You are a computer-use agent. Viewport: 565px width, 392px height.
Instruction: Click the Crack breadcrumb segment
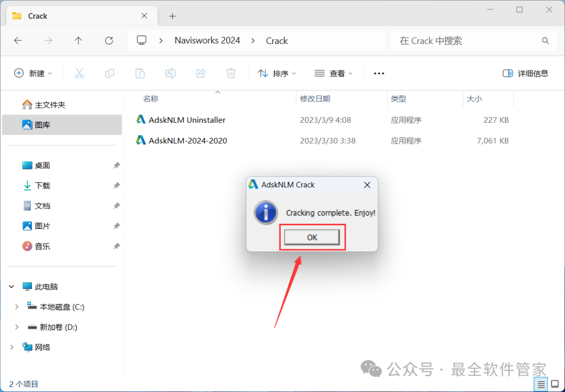point(277,41)
